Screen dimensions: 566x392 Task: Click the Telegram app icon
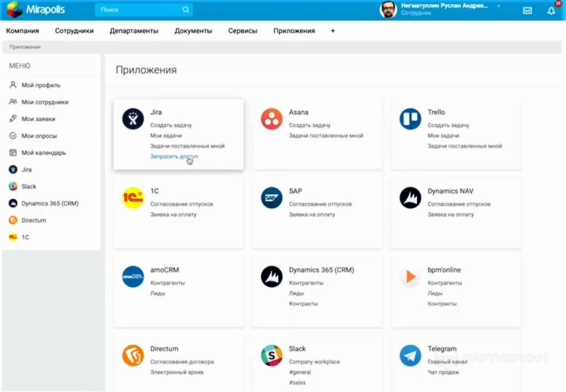tap(410, 355)
